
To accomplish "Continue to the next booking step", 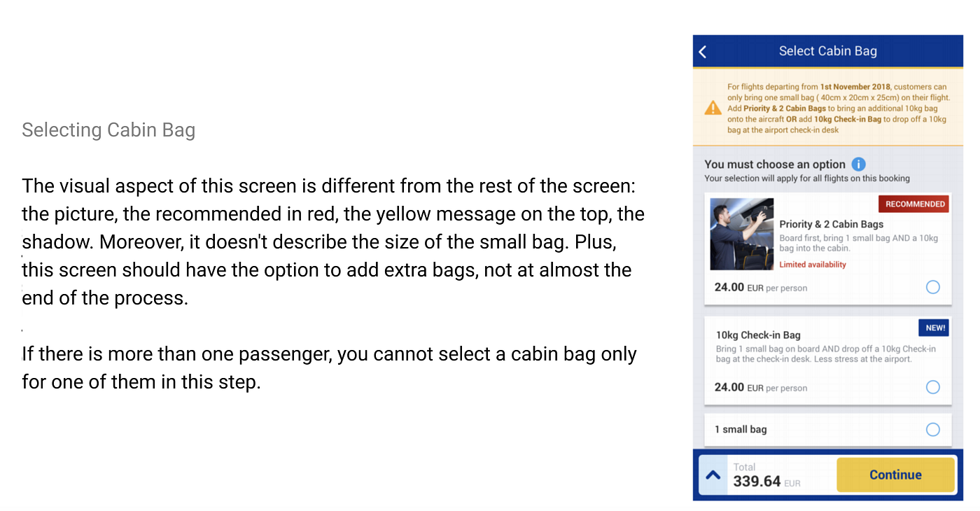I will coord(895,475).
